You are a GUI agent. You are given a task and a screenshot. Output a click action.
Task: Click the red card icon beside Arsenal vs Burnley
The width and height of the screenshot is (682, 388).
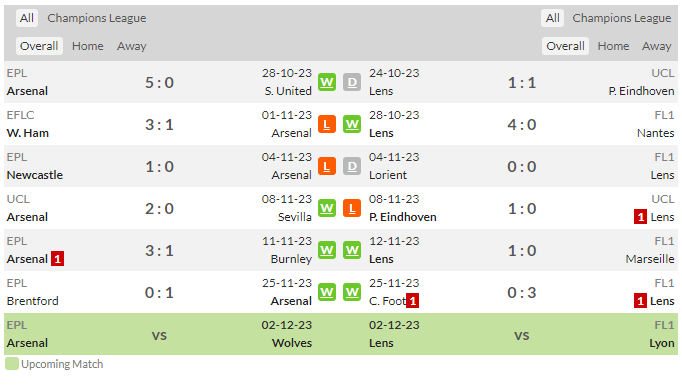point(57,259)
